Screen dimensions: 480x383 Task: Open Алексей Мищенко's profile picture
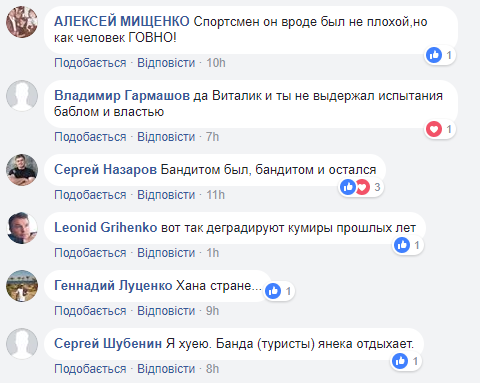(22, 22)
